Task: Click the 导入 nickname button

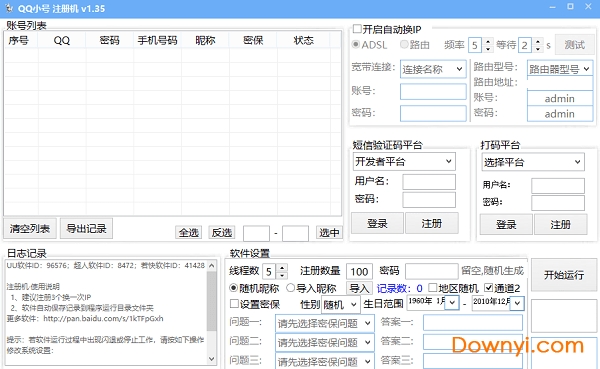Action: (x=359, y=288)
